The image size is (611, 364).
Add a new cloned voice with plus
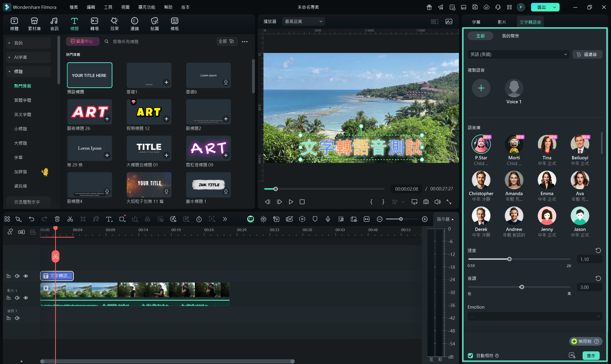click(481, 88)
